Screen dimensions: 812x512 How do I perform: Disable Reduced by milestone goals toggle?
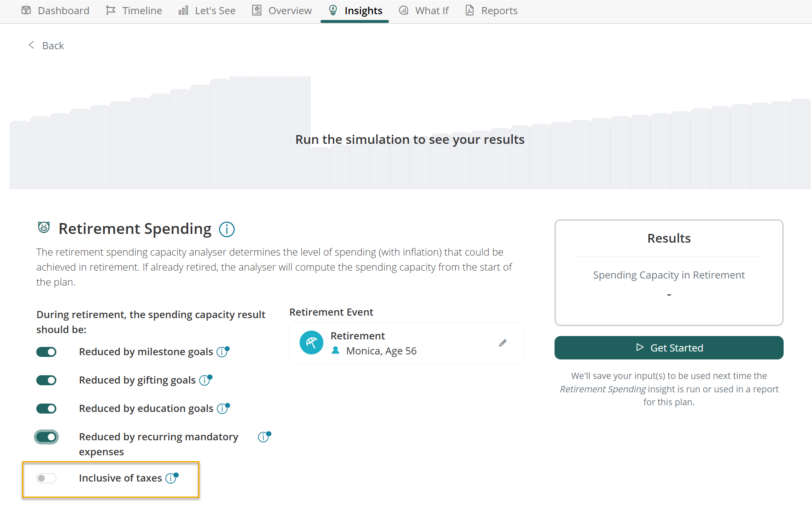[x=46, y=352]
